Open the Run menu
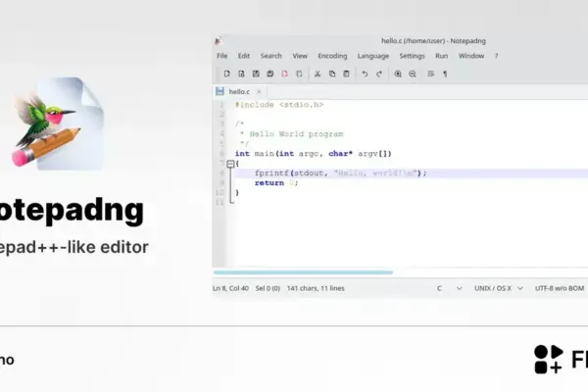 [442, 56]
